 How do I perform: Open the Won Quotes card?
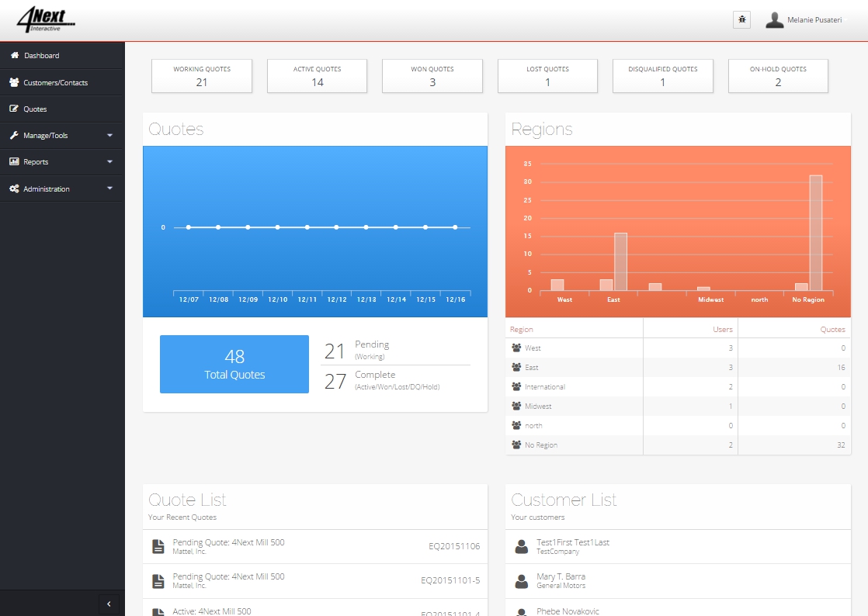432,76
